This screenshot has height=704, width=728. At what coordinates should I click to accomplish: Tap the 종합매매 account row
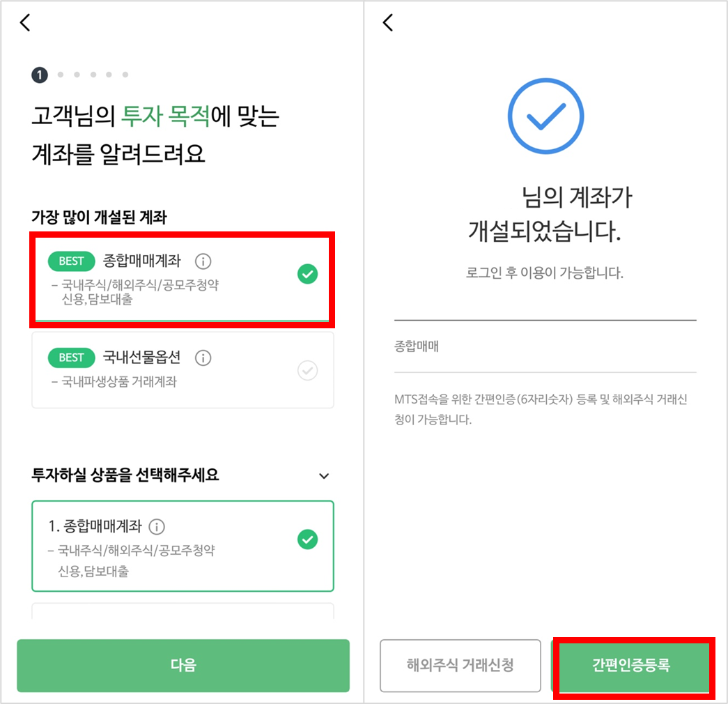tap(545, 346)
